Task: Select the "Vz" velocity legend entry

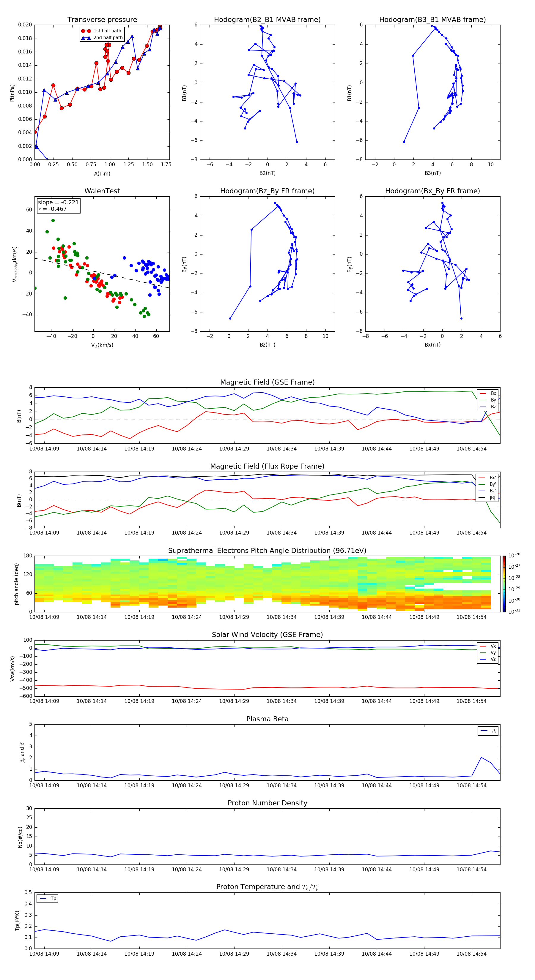Action: click(x=488, y=659)
